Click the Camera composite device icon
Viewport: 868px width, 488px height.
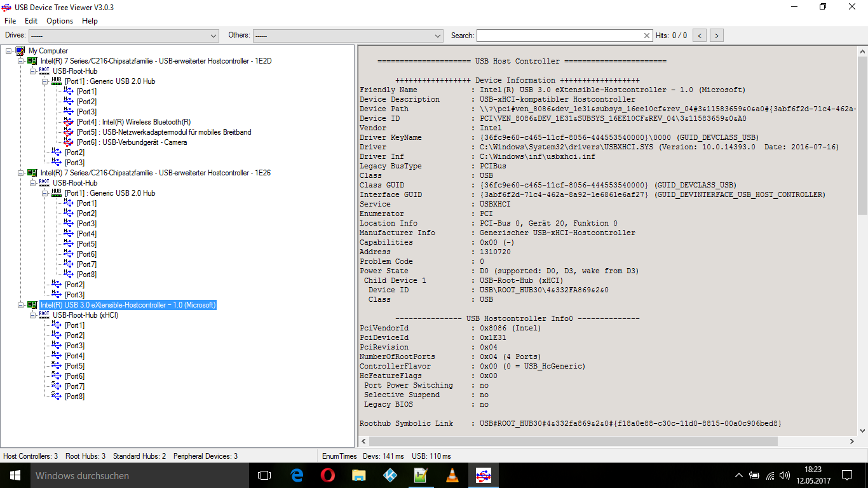(69, 142)
